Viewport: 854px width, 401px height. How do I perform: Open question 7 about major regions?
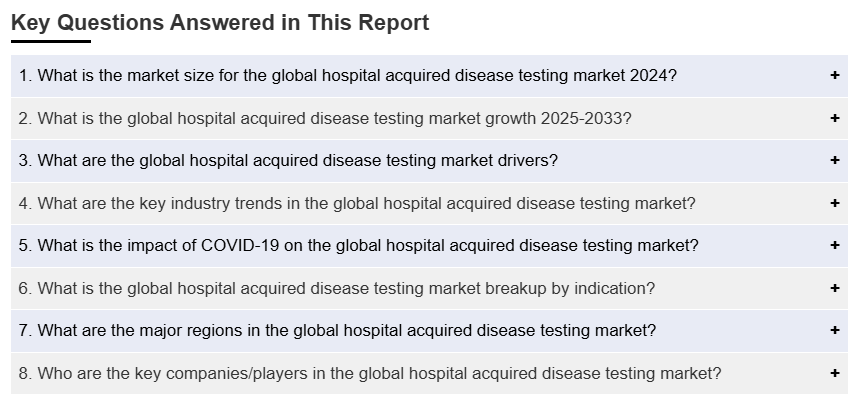pos(337,331)
